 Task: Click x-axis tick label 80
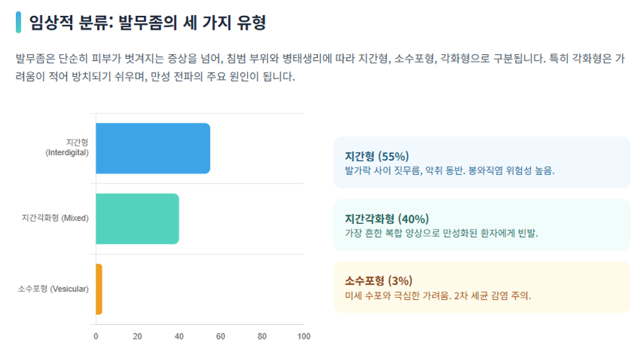262,336
